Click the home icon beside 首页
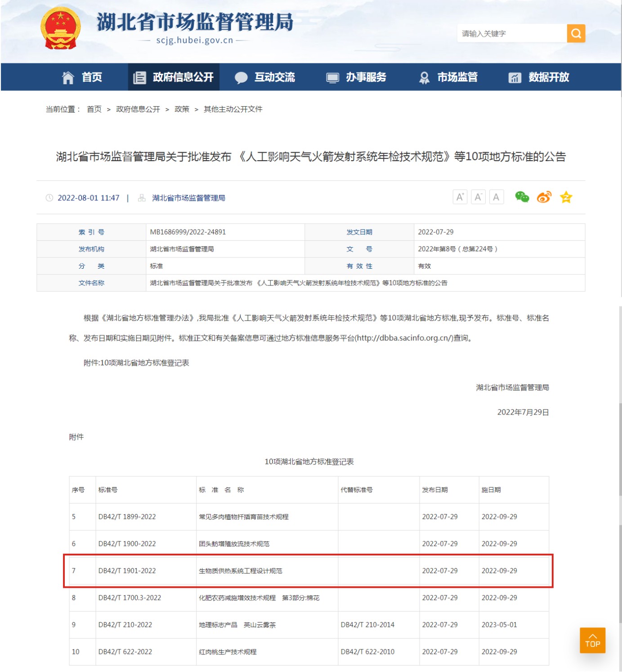The image size is (622, 672). point(68,77)
